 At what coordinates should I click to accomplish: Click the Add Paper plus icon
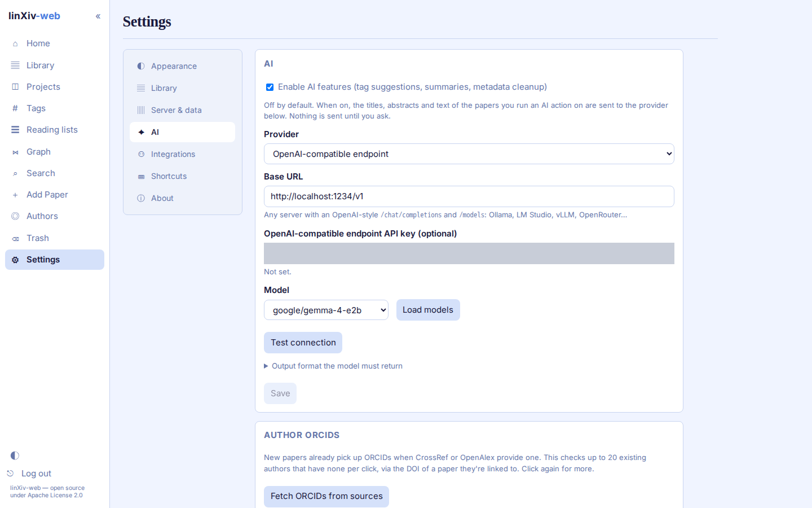(15, 195)
